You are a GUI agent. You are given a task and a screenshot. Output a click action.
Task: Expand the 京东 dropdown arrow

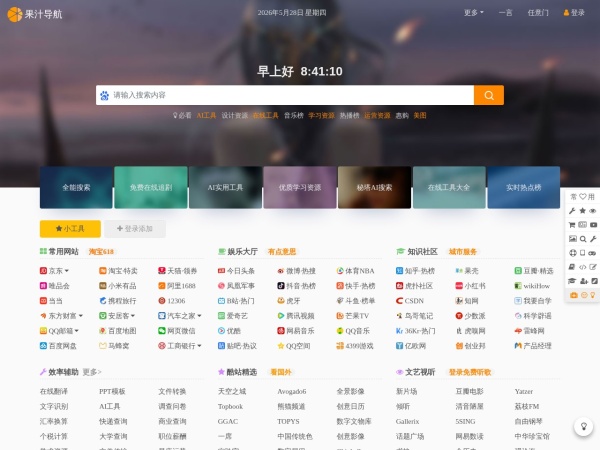click(x=67, y=271)
